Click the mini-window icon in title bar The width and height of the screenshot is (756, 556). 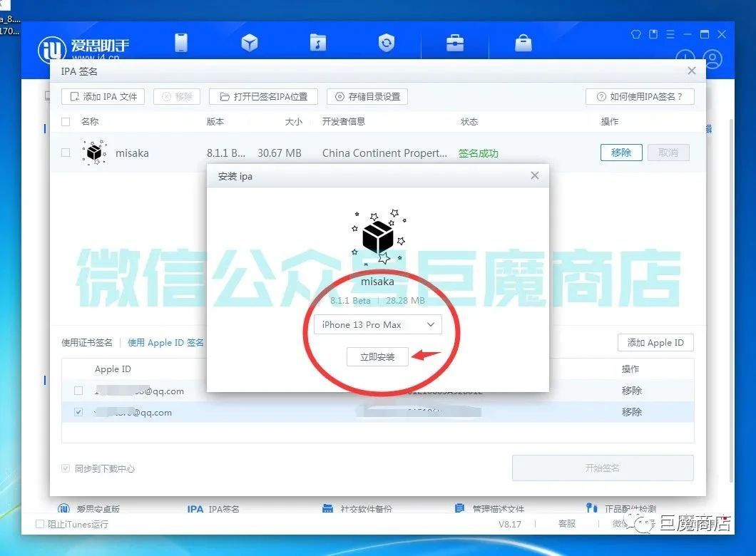click(653, 34)
